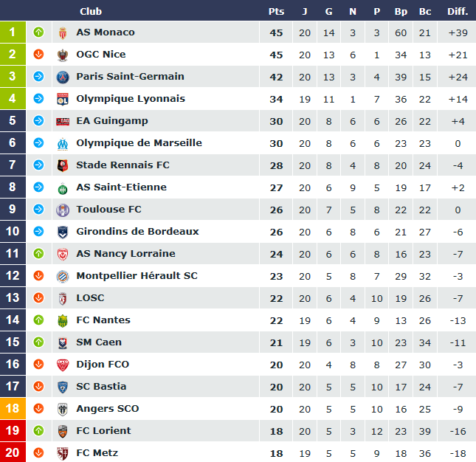The width and height of the screenshot is (476, 462).
Task: Sort by the Diff. column header
Action: coord(458,12)
